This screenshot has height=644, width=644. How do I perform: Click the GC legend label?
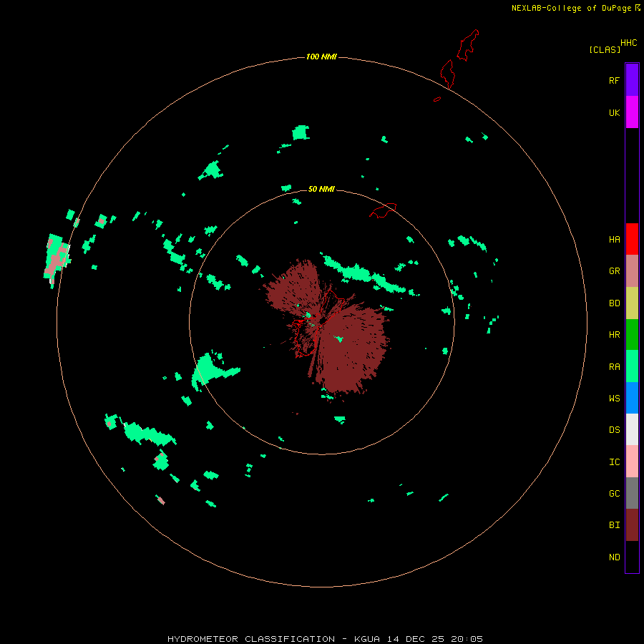[x=614, y=494]
